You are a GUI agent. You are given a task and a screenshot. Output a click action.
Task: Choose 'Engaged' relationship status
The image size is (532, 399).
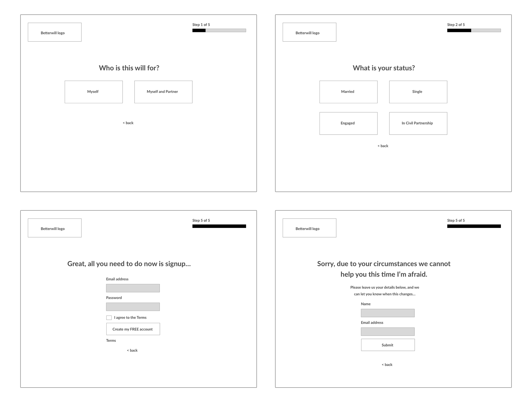(x=347, y=123)
